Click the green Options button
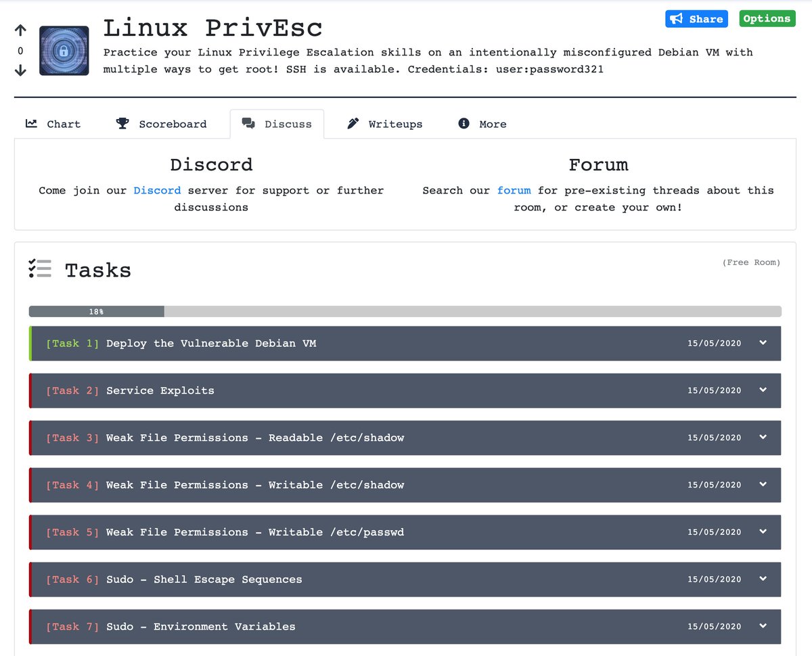812x656 pixels. 767,19
